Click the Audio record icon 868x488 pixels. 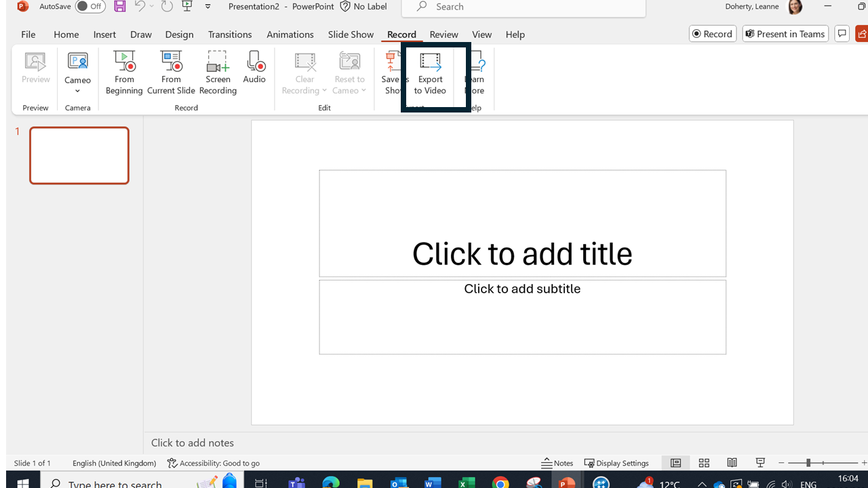click(255, 62)
